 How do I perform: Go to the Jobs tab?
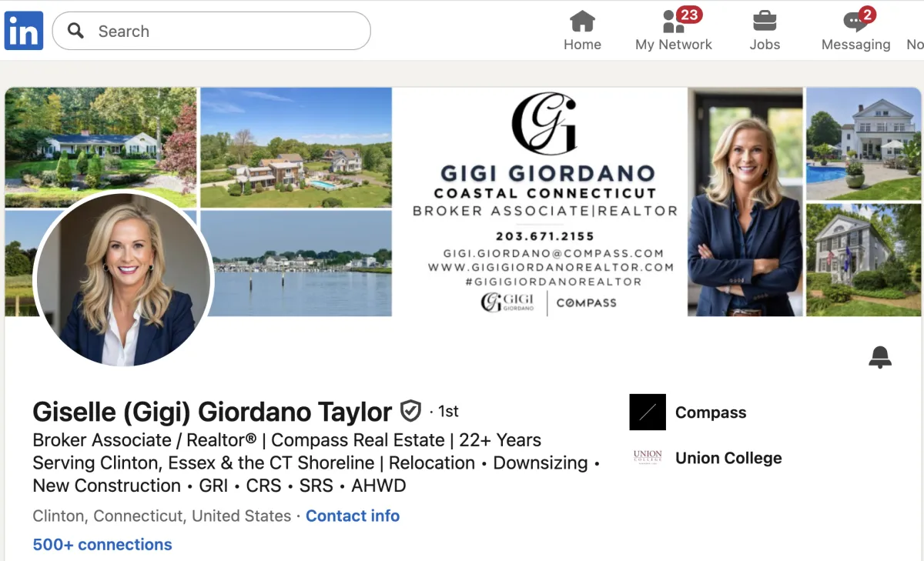coord(765,31)
